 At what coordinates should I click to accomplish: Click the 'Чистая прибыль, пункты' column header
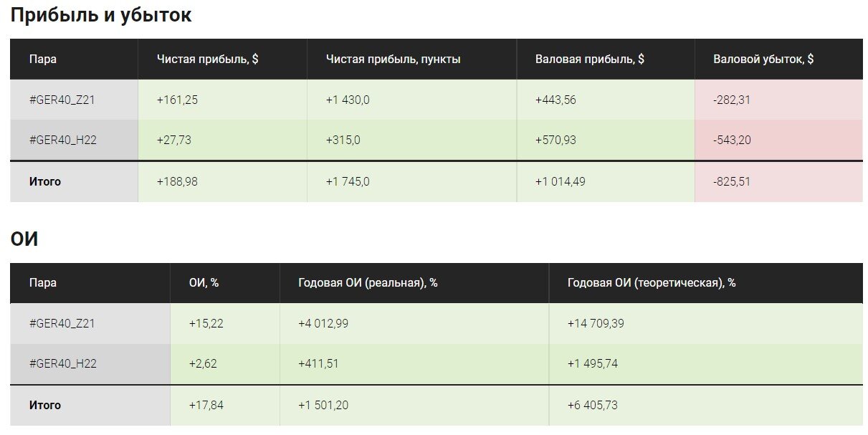click(393, 59)
